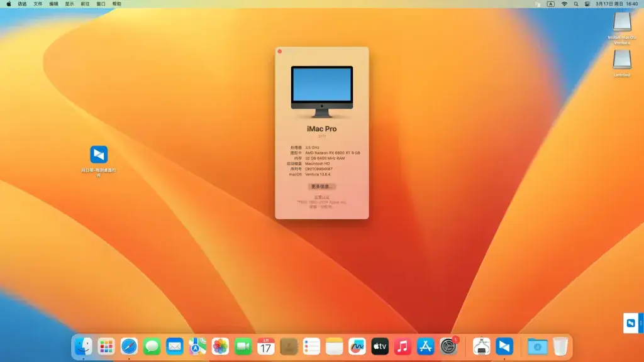Open Control Center in the menu bar
Image resolution: width=644 pixels, height=362 pixels.
point(587,4)
